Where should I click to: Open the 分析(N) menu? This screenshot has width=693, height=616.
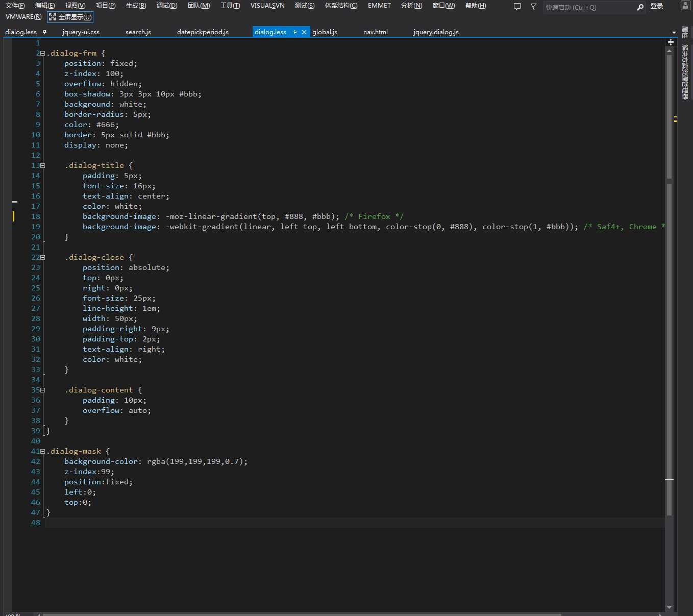411,6
